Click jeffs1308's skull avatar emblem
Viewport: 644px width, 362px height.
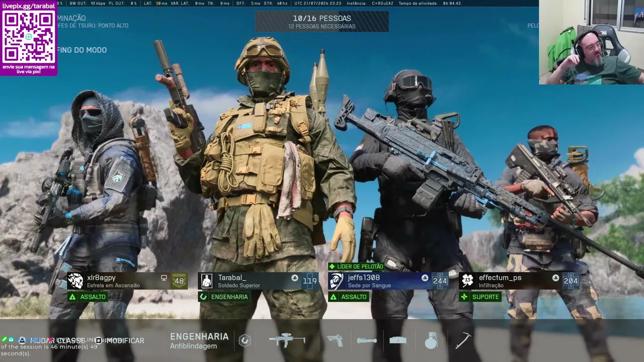336,281
